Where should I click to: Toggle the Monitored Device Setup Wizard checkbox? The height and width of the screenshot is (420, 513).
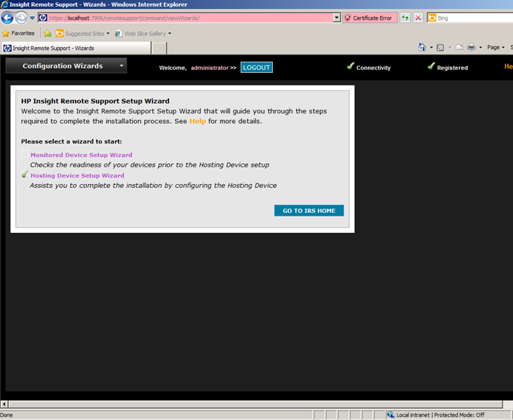pos(24,154)
